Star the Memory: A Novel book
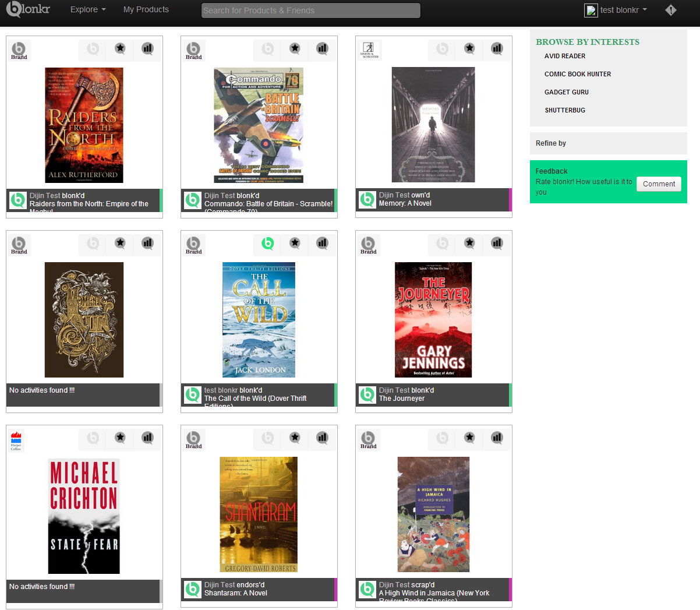Viewport: 700px width, 610px height. [x=469, y=48]
